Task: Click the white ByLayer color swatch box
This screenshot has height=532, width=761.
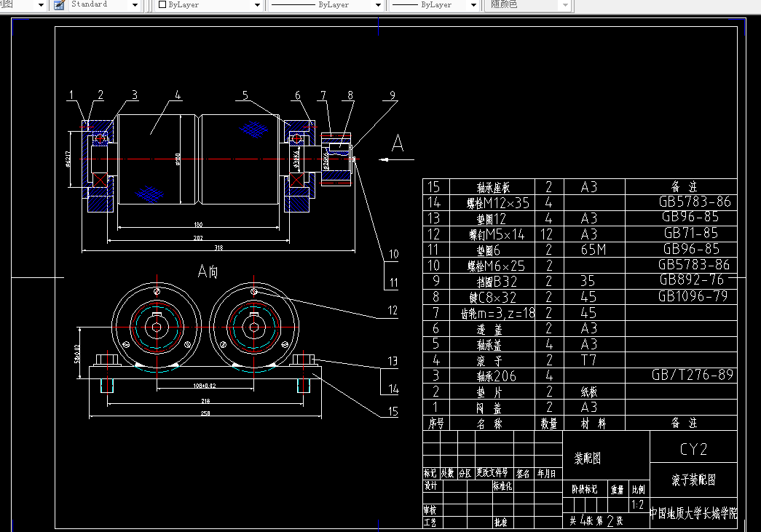Action: 162,5
